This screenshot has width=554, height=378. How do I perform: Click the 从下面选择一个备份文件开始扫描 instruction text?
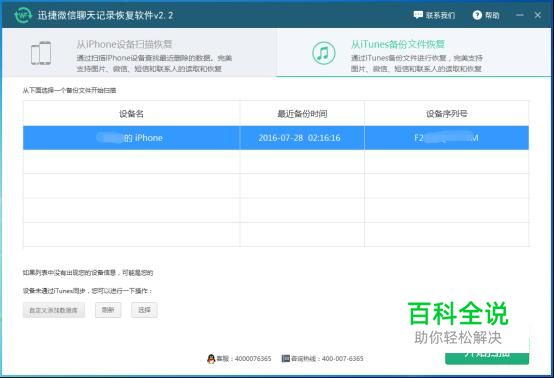point(69,90)
